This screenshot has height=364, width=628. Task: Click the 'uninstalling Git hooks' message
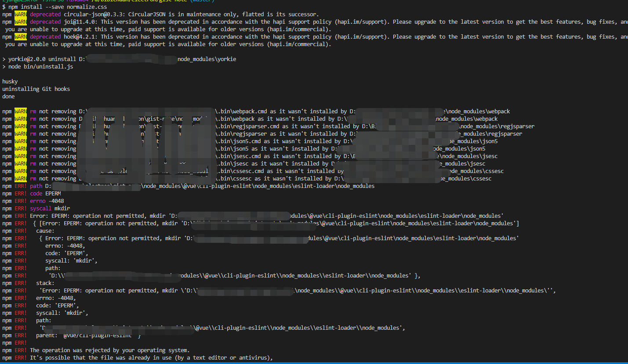tap(36, 89)
